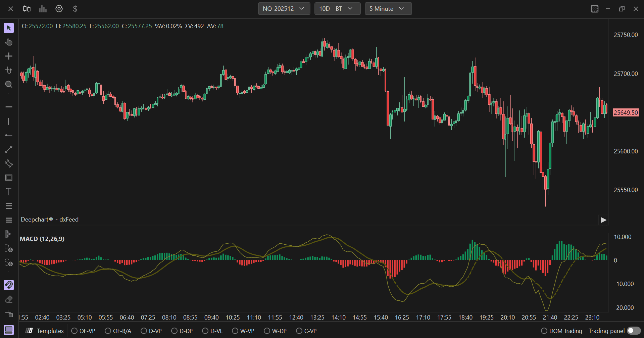Open candlestick chart type icon
The image size is (644, 338).
(27, 9)
